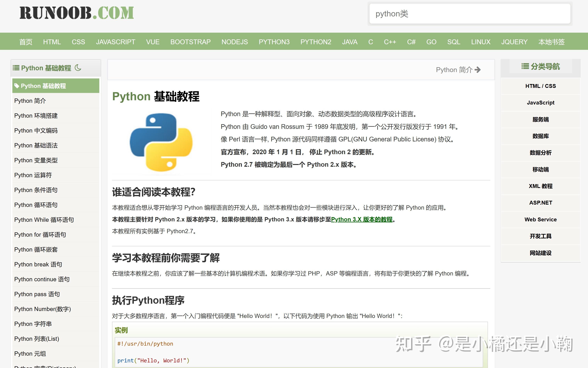Toggle night mode moon icon
The height and width of the screenshot is (368, 588).
(78, 68)
